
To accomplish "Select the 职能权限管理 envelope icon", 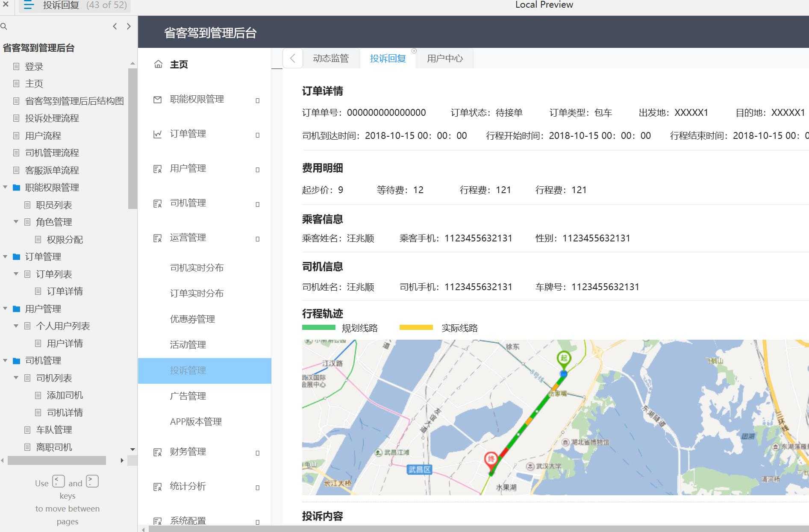I will (x=158, y=99).
